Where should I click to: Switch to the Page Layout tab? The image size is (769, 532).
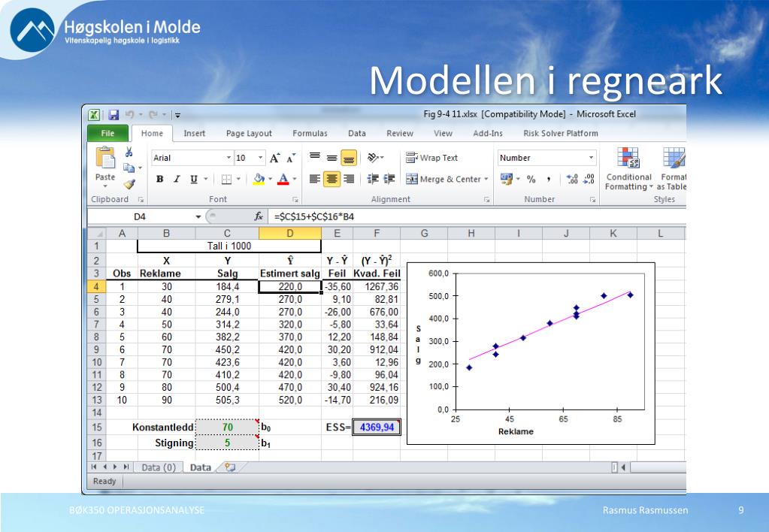coord(249,133)
